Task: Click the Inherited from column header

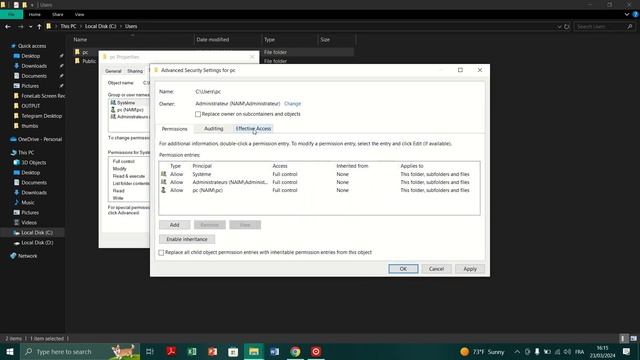Action: tap(352, 166)
